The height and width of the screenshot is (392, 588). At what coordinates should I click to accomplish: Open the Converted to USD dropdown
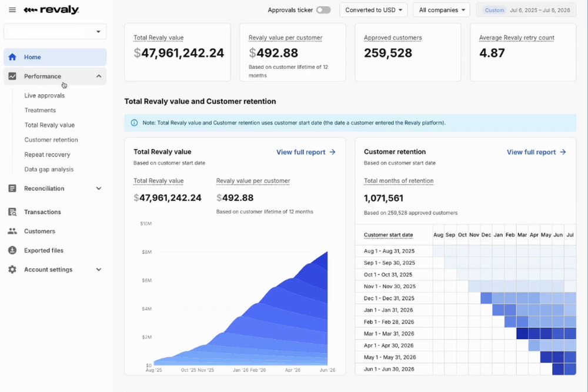[x=374, y=10]
